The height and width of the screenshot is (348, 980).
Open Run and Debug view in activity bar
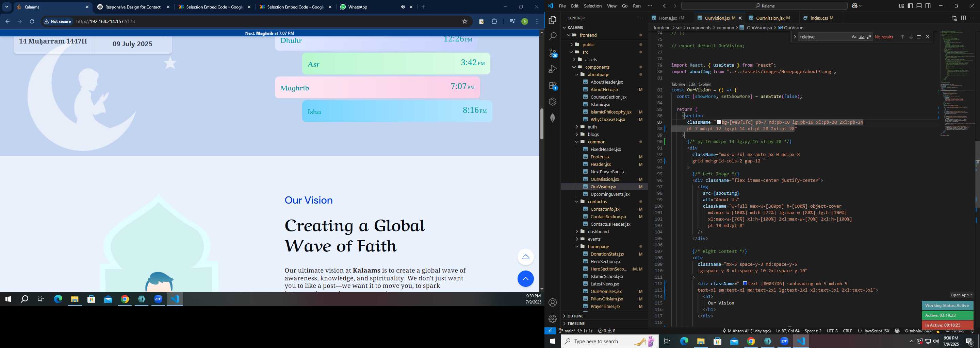click(x=553, y=69)
